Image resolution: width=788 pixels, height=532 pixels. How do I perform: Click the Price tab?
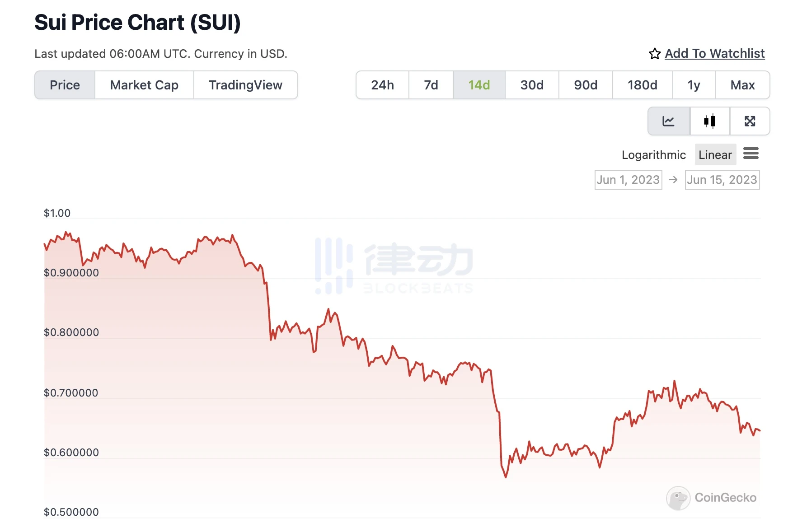click(x=65, y=85)
